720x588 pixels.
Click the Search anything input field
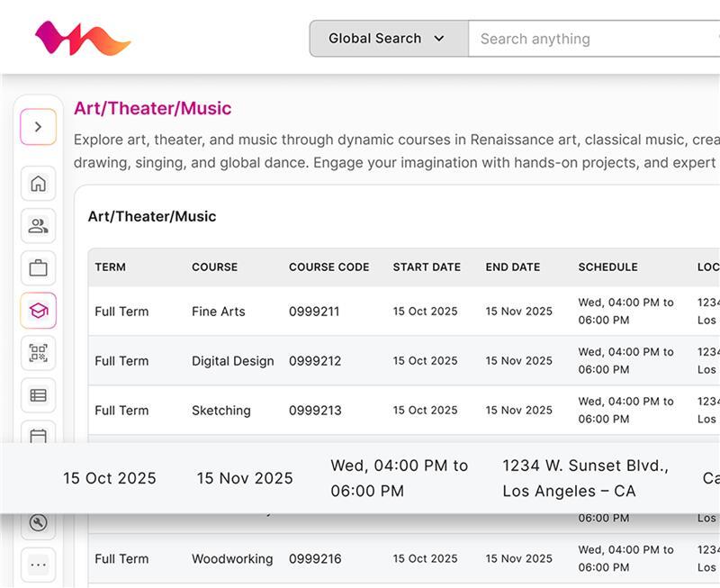click(594, 39)
